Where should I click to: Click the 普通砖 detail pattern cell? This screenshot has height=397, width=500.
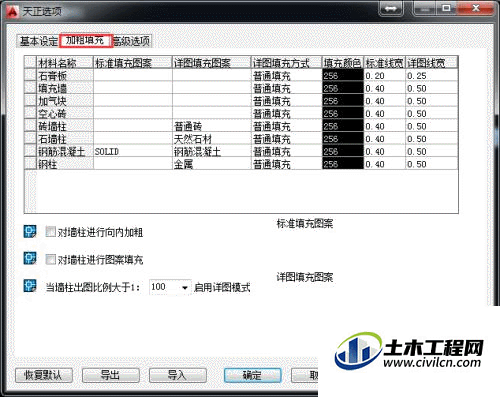[212, 126]
